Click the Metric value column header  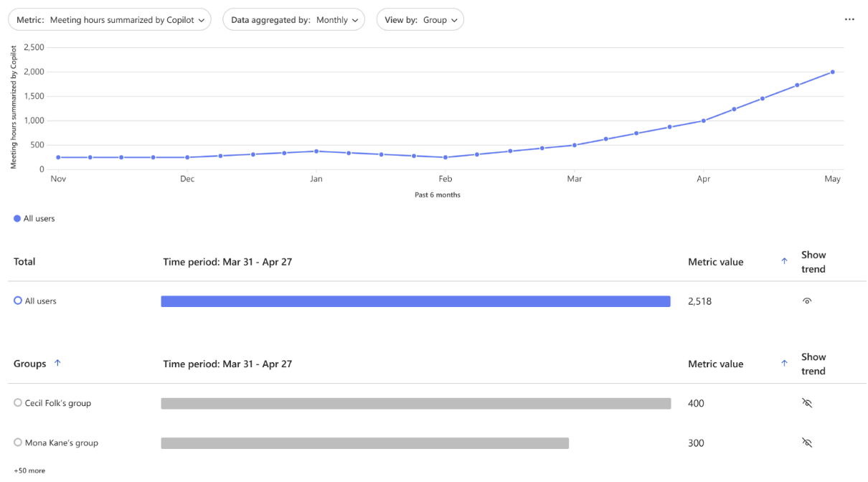(716, 261)
